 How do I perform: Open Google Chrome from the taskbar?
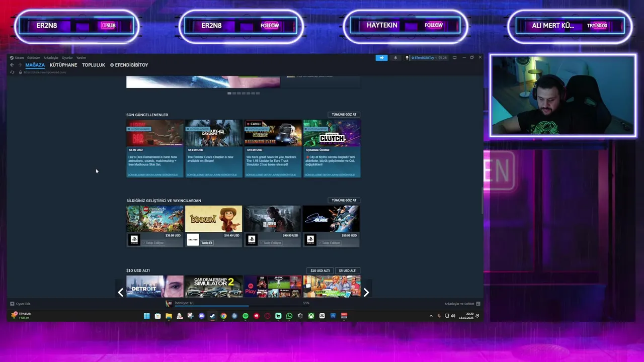click(x=223, y=316)
